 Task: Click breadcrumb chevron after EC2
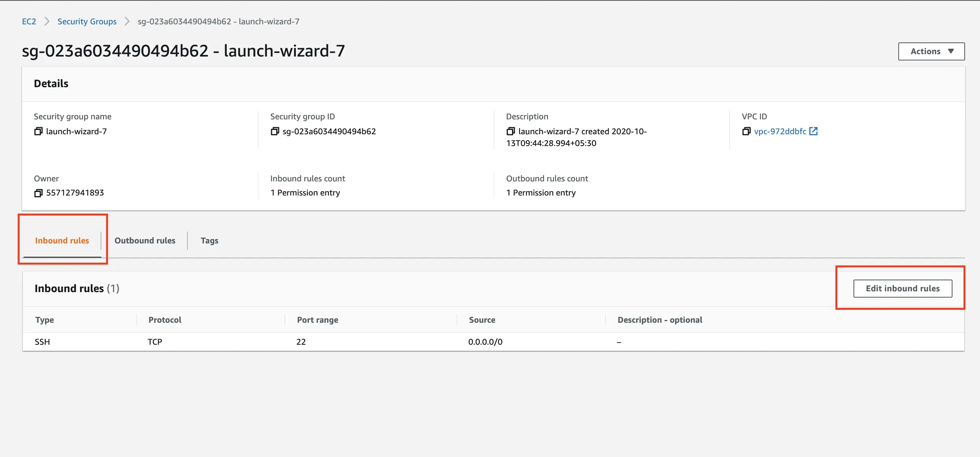(x=47, y=22)
